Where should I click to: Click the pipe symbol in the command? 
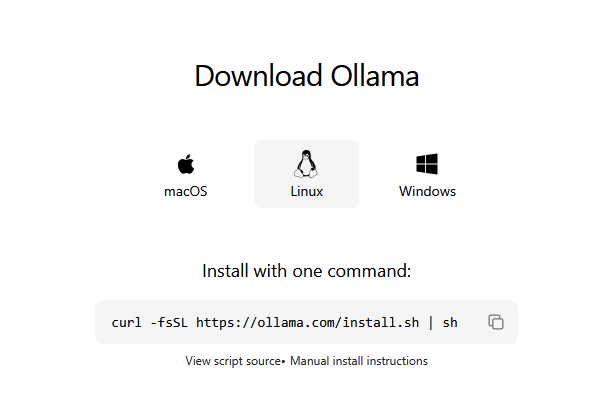(x=431, y=323)
